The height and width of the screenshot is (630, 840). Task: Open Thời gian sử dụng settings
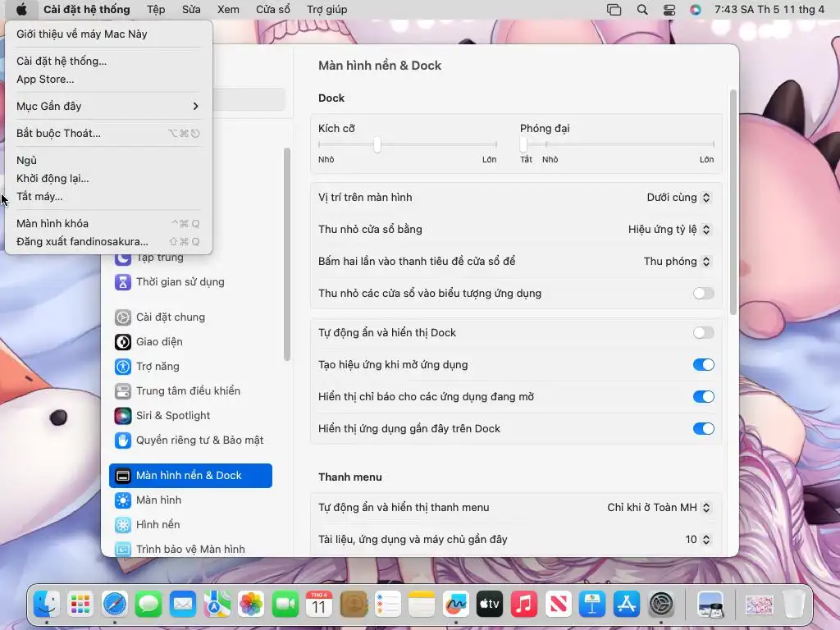coord(191,282)
